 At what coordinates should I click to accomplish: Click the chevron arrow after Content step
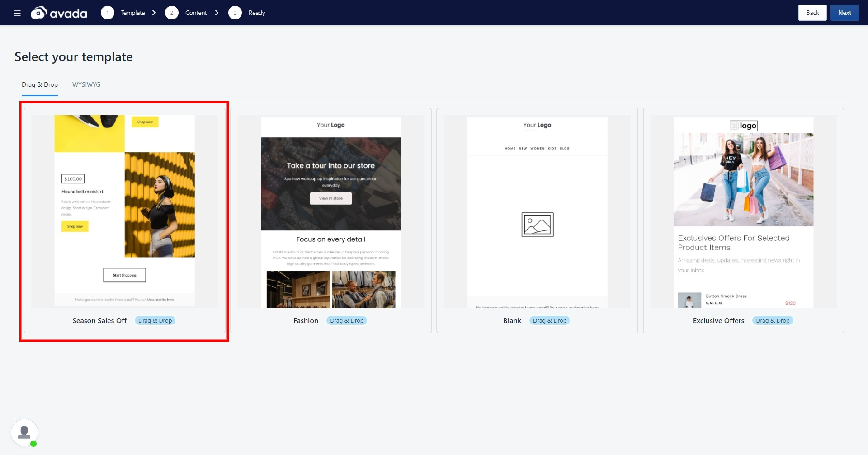(x=217, y=13)
